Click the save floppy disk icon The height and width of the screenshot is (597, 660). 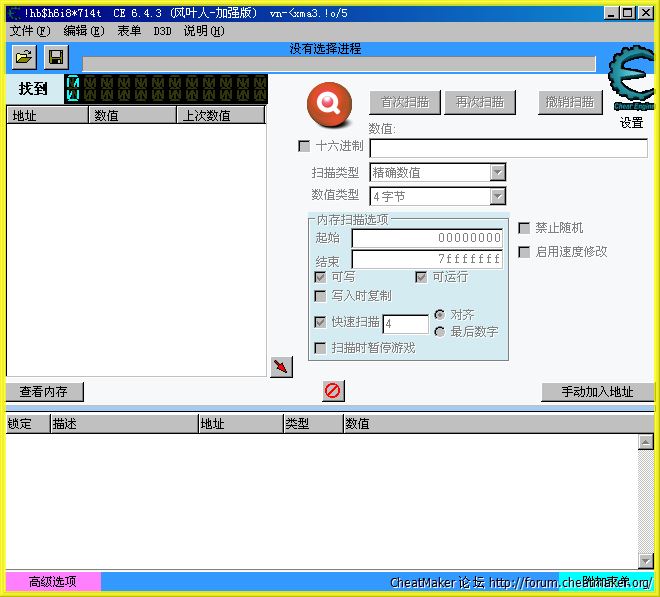56,57
